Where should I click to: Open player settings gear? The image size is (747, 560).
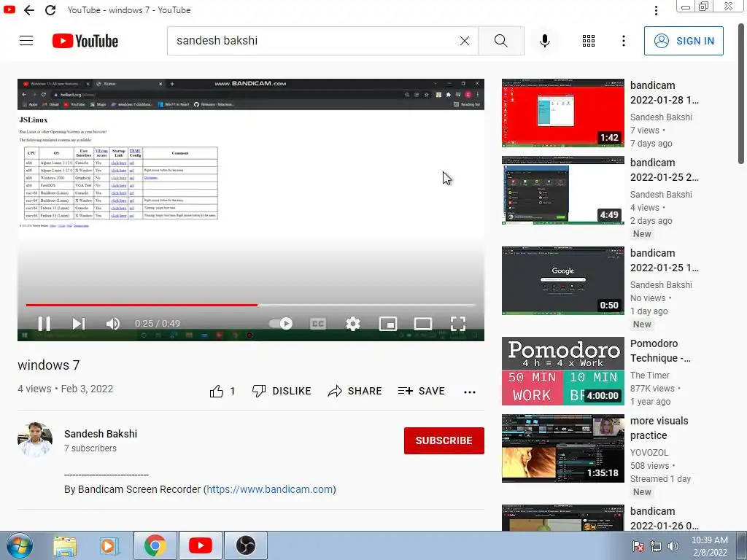tap(352, 323)
